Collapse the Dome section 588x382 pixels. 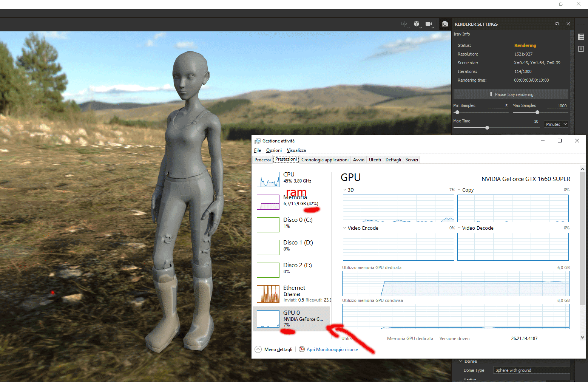(x=461, y=361)
